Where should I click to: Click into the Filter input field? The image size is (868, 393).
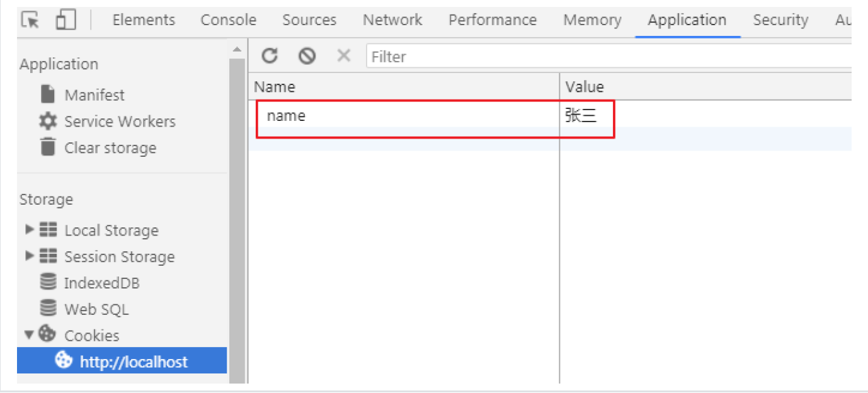point(608,56)
